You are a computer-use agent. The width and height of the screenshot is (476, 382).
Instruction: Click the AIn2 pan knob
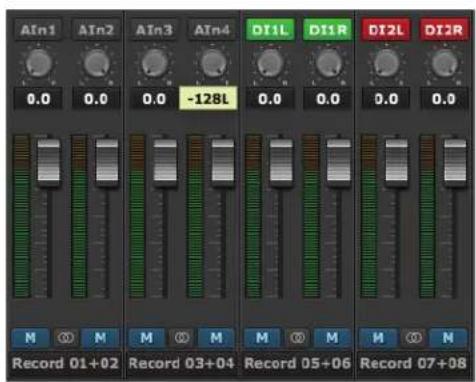tap(97, 63)
